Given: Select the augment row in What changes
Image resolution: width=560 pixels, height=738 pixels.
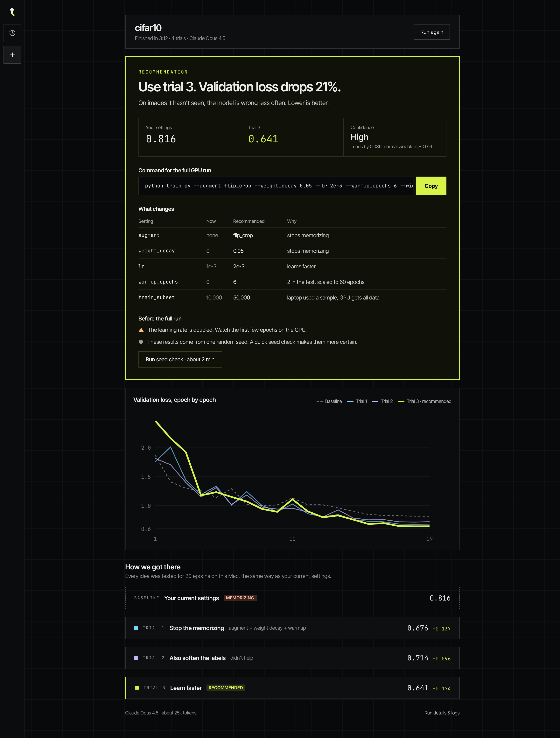Looking at the screenshot, I should coord(292,235).
